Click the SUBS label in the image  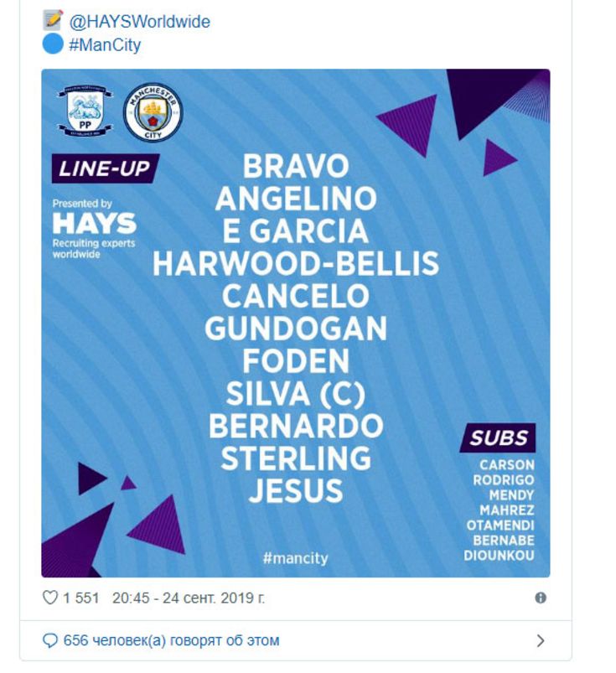[498, 437]
